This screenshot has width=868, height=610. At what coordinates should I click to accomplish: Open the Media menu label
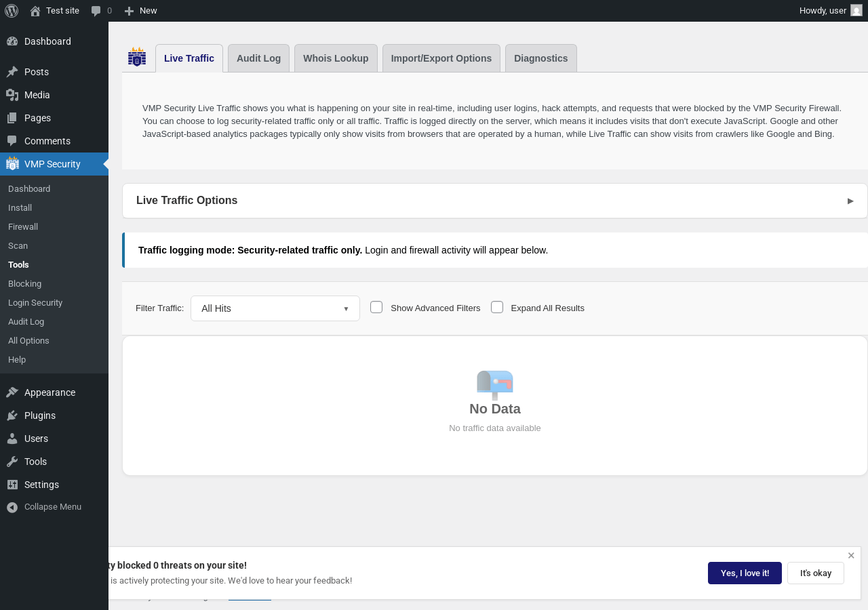coord(37,95)
